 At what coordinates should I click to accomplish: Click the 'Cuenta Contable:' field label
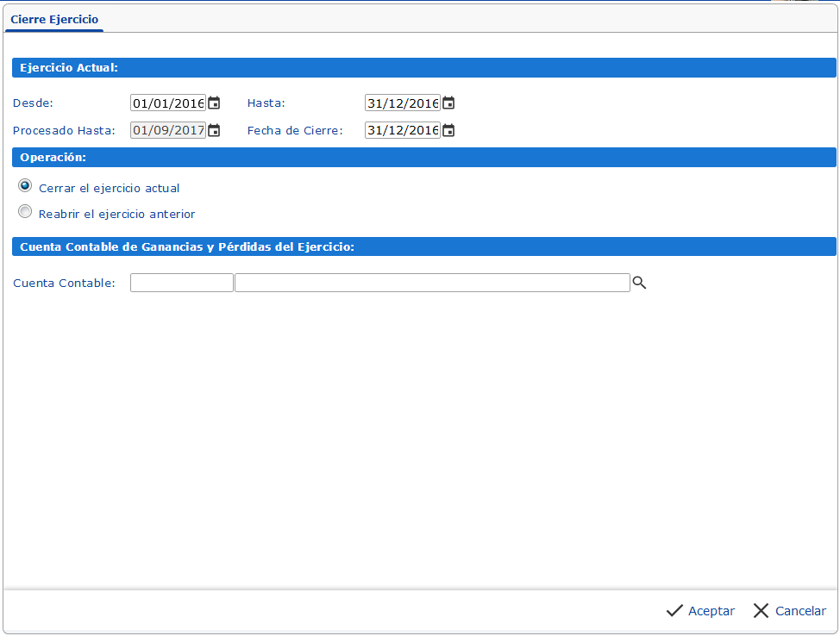(64, 284)
